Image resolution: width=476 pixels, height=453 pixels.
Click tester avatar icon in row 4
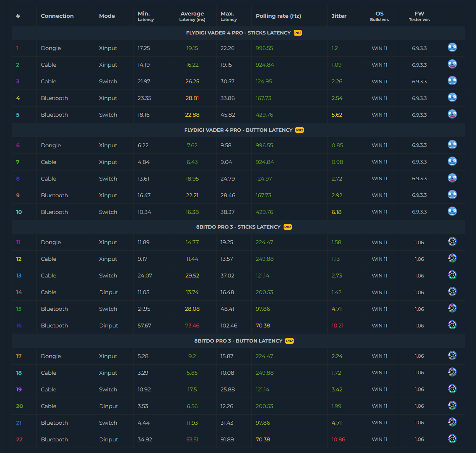click(452, 98)
